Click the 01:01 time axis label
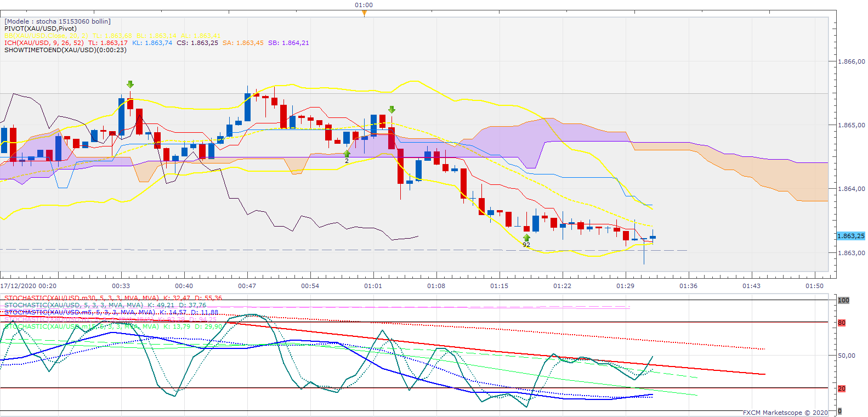 click(x=373, y=286)
